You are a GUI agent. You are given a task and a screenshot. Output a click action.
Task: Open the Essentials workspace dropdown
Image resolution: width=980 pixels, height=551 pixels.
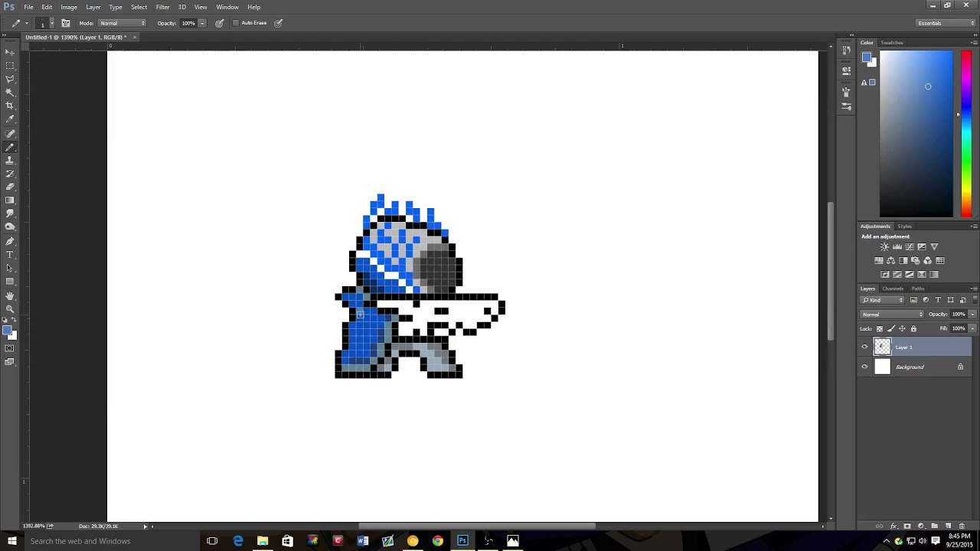pos(946,23)
